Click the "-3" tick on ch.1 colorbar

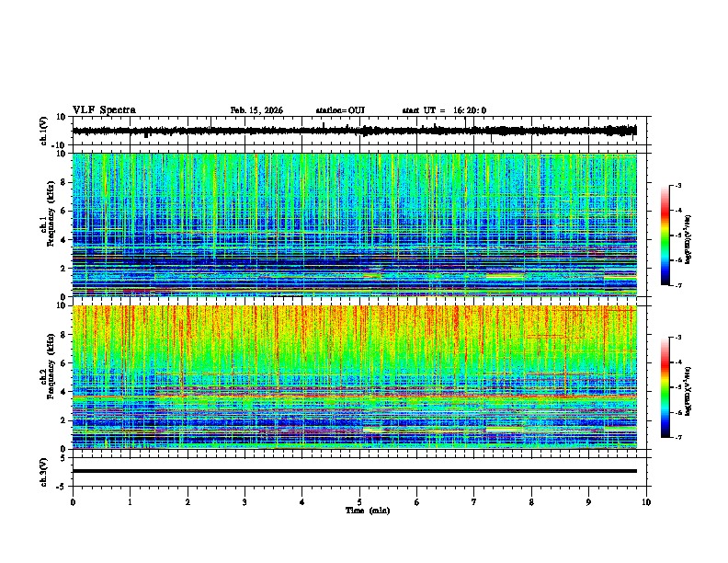678,185
